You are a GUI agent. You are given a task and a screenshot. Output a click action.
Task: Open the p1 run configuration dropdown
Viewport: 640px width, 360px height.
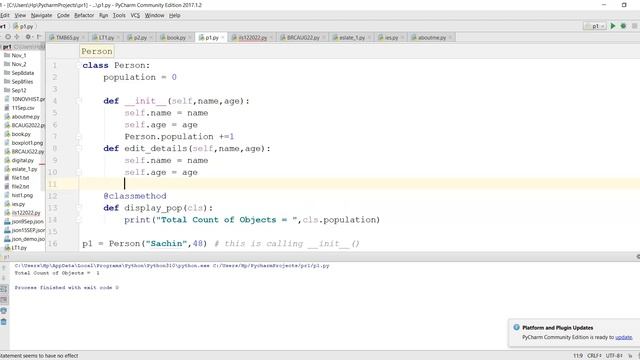click(x=595, y=26)
